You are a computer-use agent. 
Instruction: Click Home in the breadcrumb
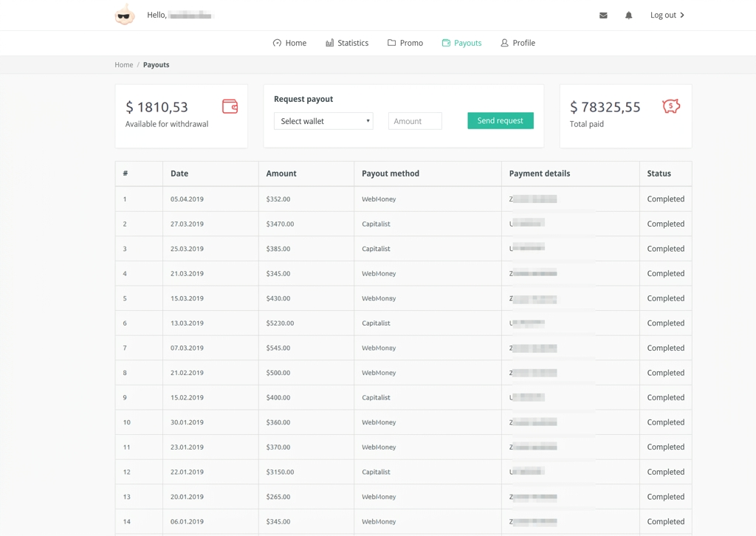point(124,64)
